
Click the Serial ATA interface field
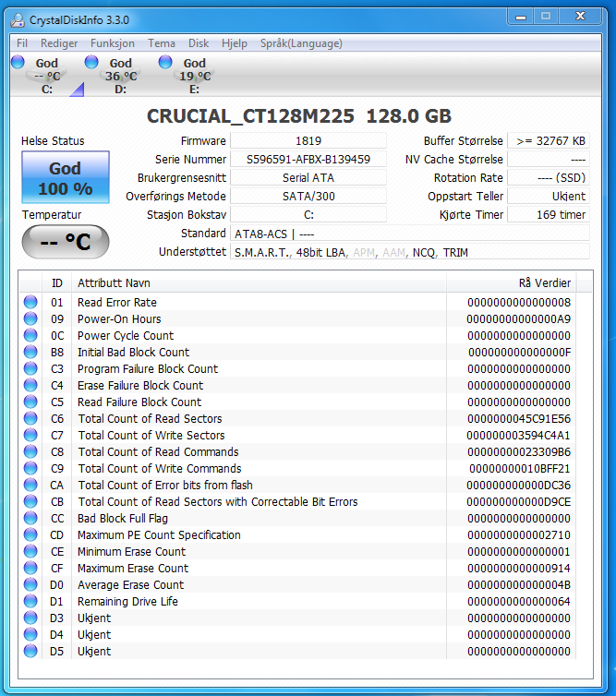(308, 178)
